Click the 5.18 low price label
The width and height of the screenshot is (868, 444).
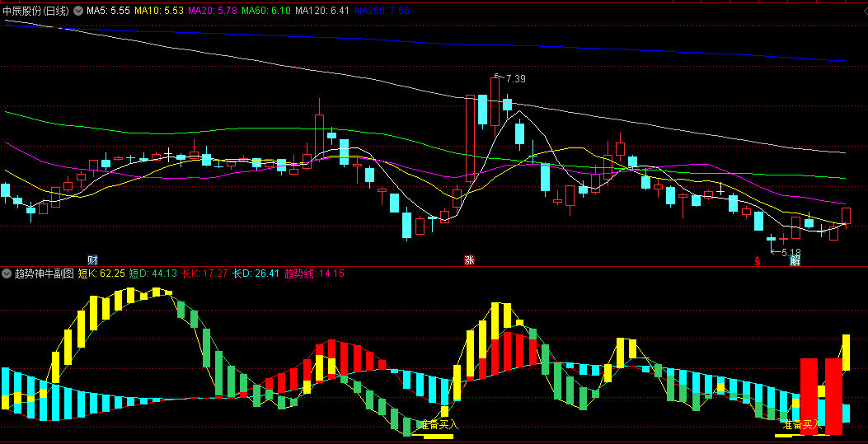pos(791,252)
